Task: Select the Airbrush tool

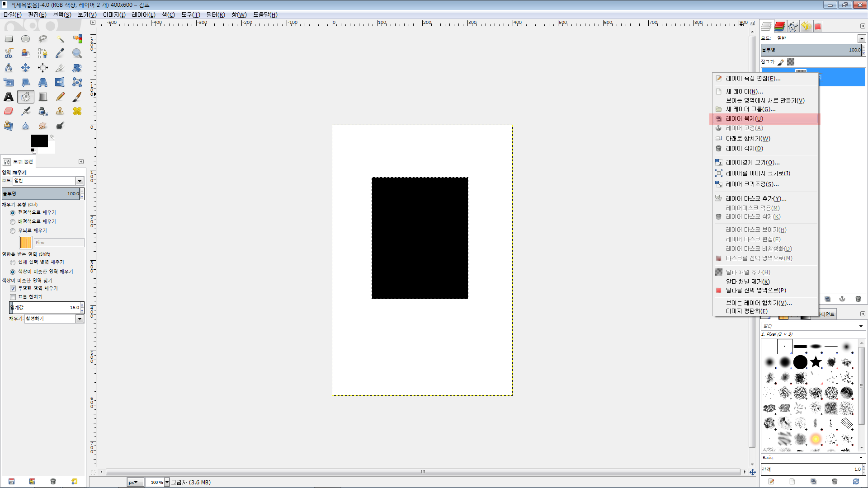Action: 26,111
